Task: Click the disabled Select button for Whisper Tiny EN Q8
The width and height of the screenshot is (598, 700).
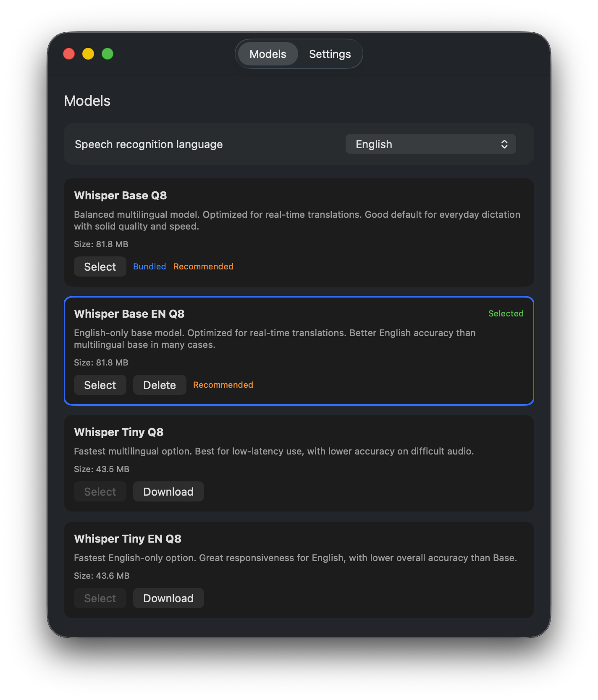Action: tap(100, 598)
